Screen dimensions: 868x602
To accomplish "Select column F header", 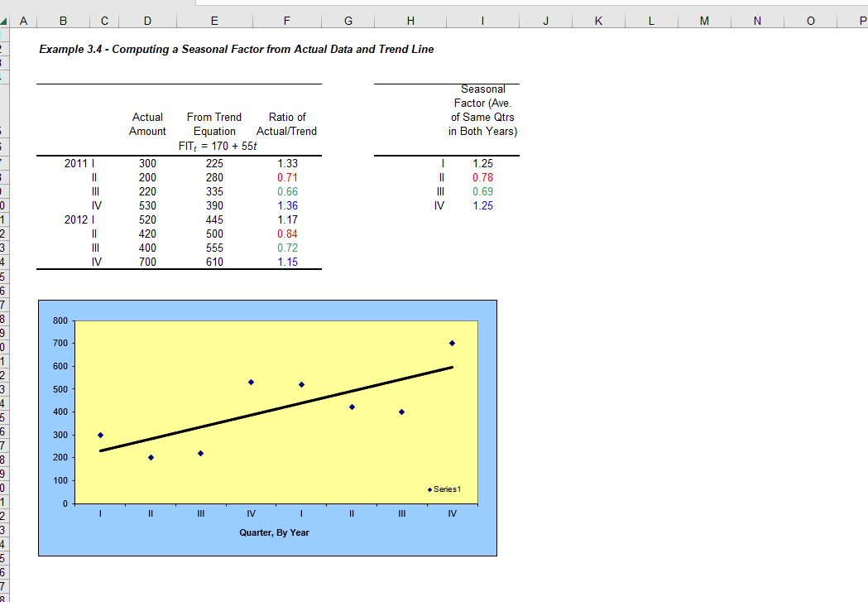I will pos(287,21).
